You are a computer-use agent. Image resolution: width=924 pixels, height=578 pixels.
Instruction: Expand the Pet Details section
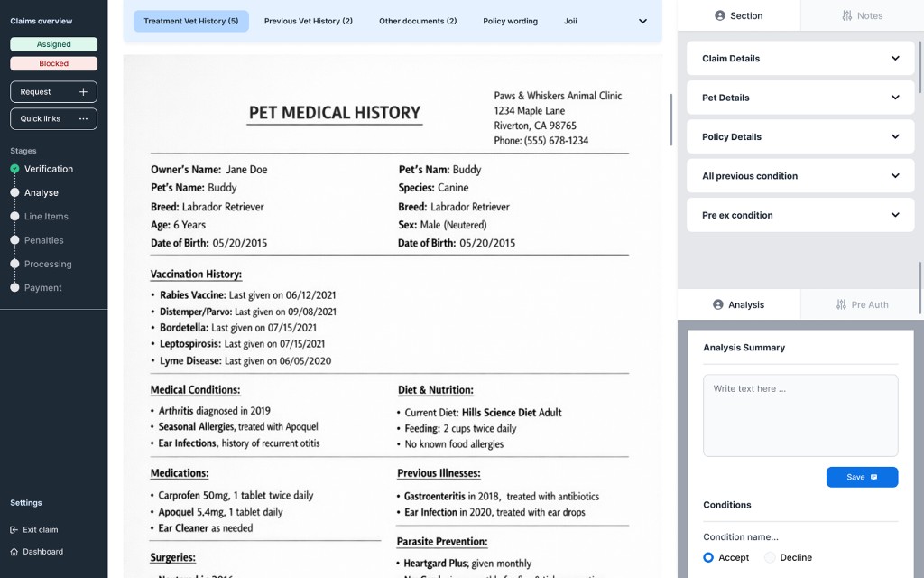pyautogui.click(x=800, y=98)
